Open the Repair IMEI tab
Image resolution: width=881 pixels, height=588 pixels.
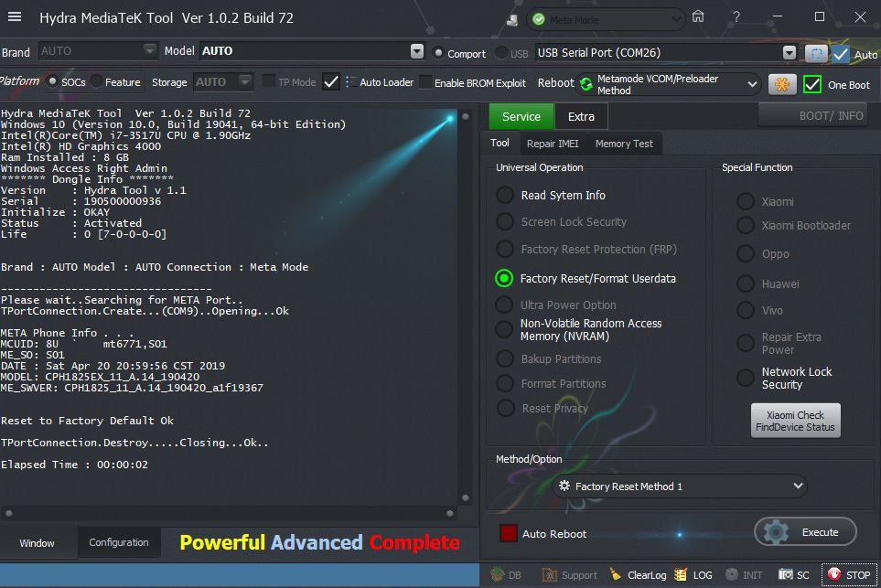tap(553, 144)
